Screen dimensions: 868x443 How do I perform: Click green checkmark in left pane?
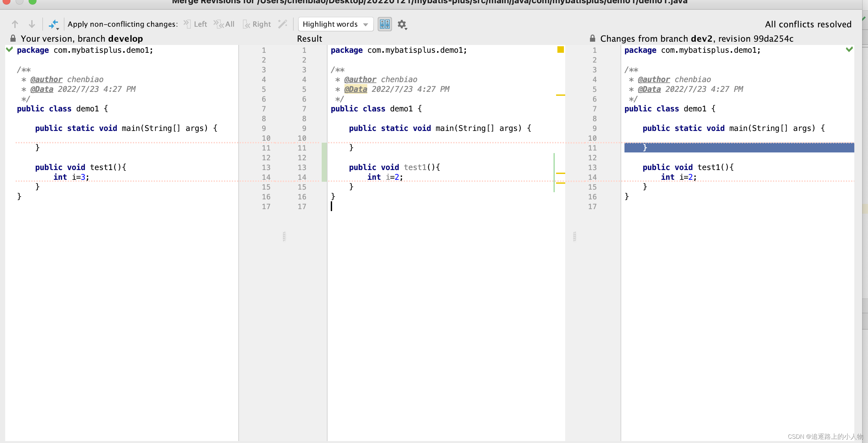(9, 50)
